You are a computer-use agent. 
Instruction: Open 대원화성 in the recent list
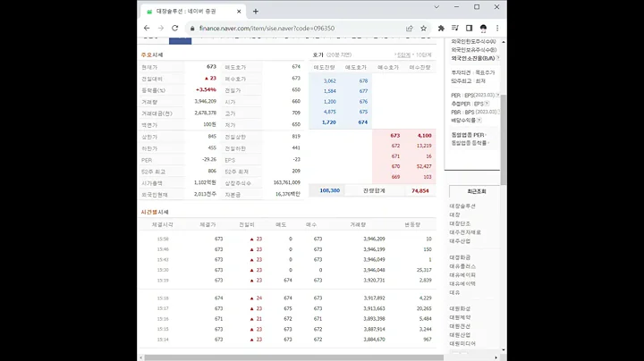(x=460, y=308)
